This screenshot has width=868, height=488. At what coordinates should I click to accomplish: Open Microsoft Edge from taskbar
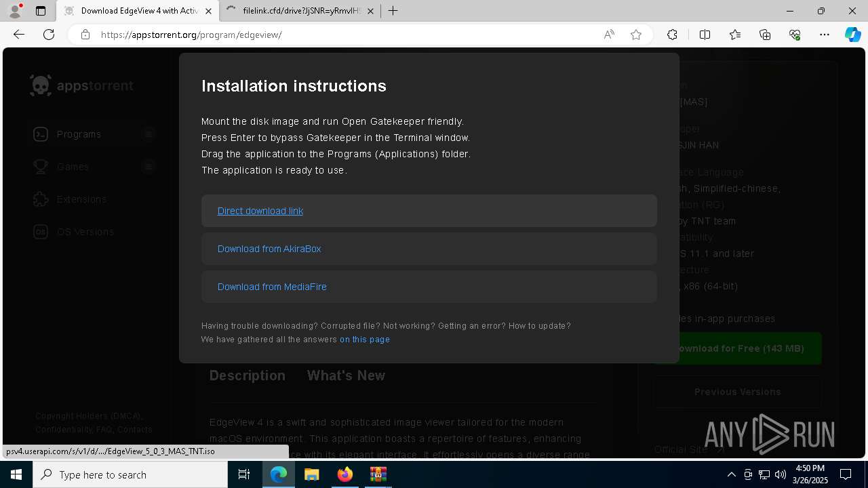click(279, 474)
